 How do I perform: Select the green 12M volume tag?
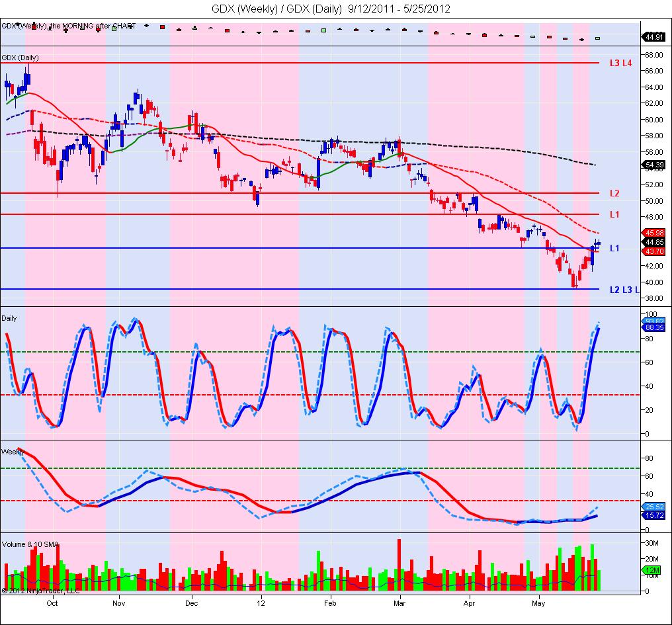tap(652, 570)
